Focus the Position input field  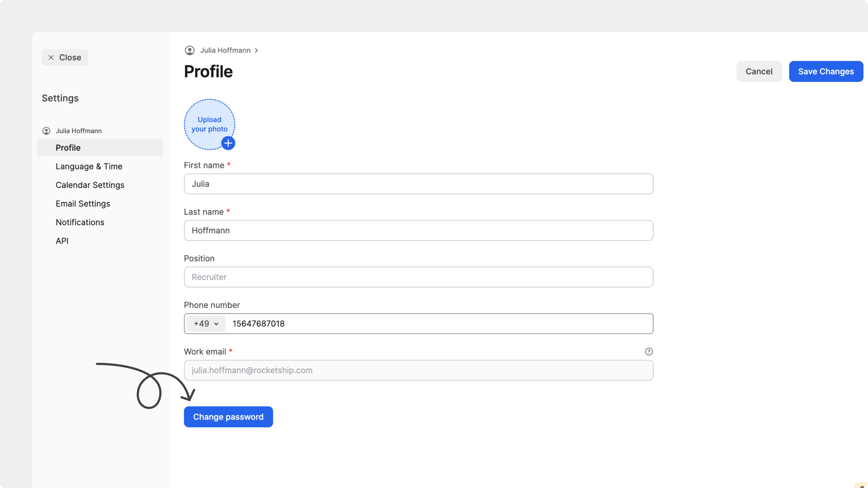coord(418,277)
